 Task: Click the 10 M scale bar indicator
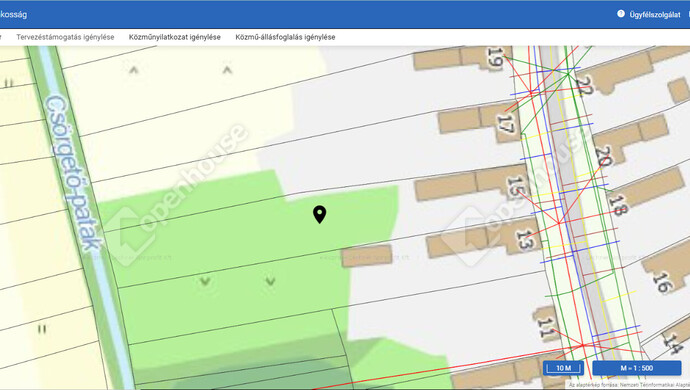563,368
